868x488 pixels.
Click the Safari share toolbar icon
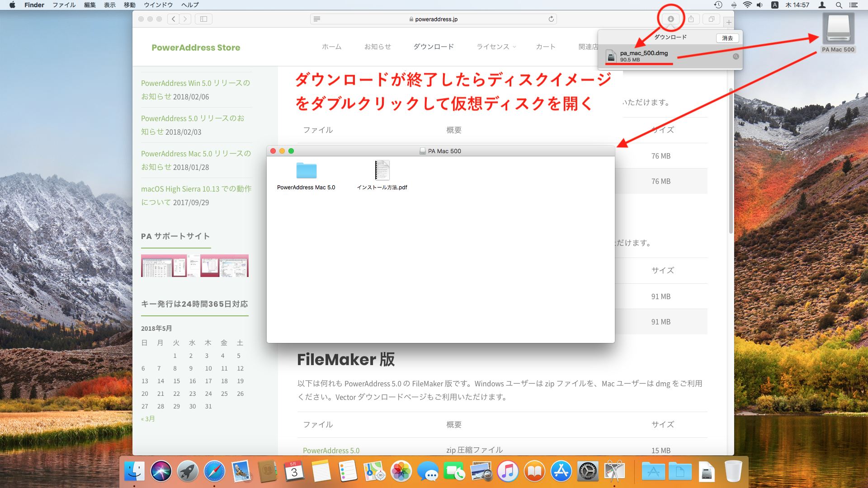click(x=691, y=19)
